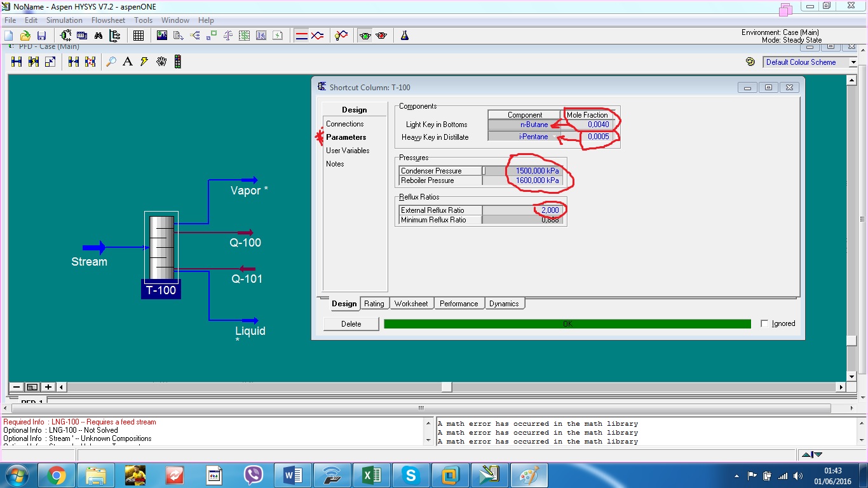
Task: Click the grid table toolbar icon
Action: point(139,36)
